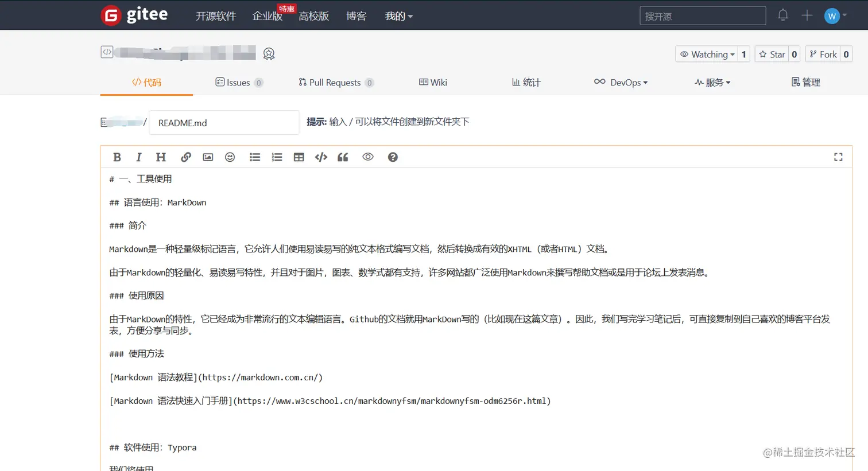Open 管理 tab
This screenshot has width=868, height=471.
[806, 82]
